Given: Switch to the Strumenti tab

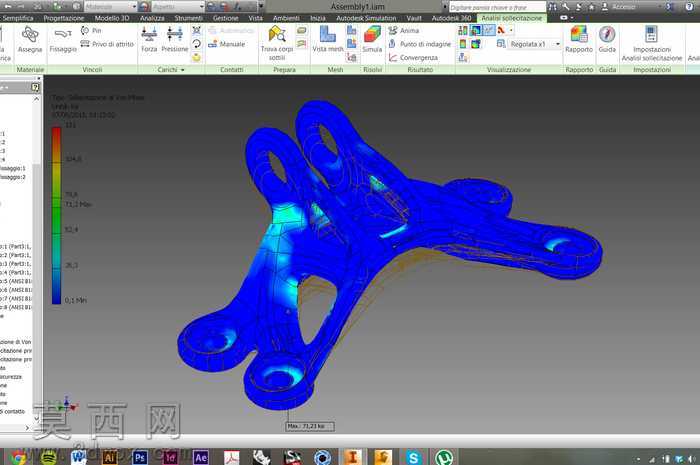Looking at the screenshot, I should pos(188,18).
